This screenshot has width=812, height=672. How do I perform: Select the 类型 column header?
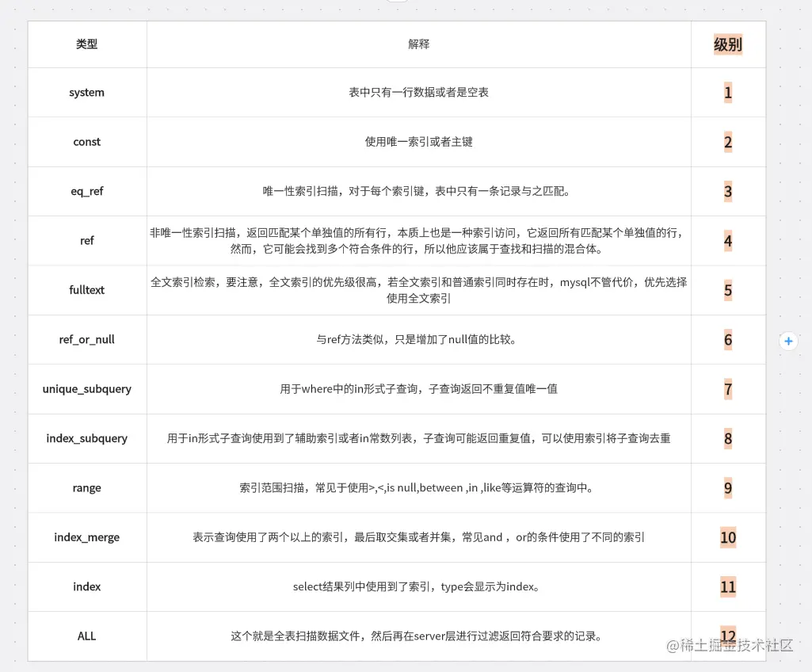(x=86, y=44)
